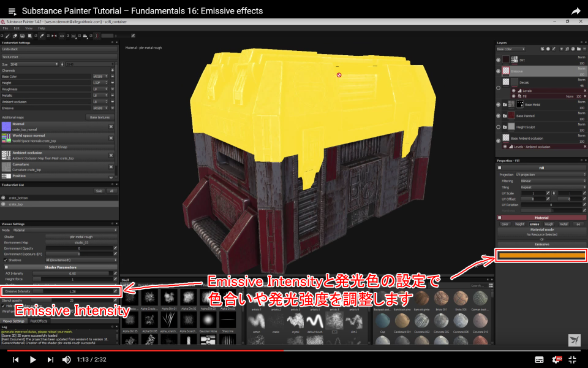Hide the Base Ambient occlusion layer
Screen dimensions: 588x368
coord(499,141)
